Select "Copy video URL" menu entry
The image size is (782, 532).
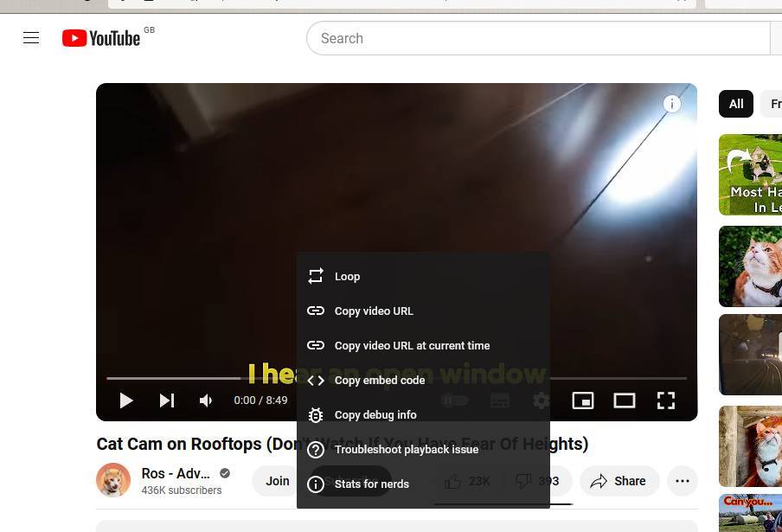(x=423, y=311)
